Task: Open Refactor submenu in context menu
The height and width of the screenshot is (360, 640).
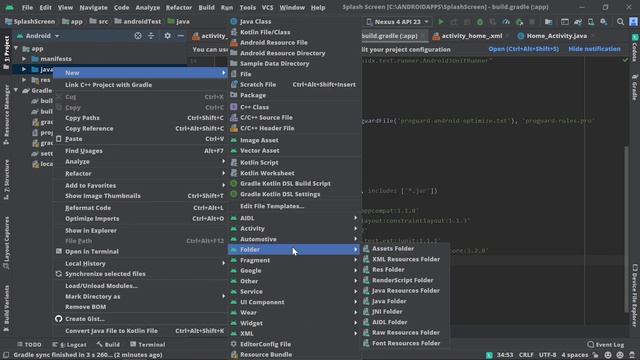Action: coord(140,173)
